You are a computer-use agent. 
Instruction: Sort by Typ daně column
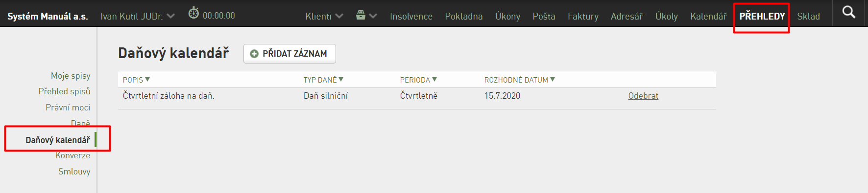point(323,80)
